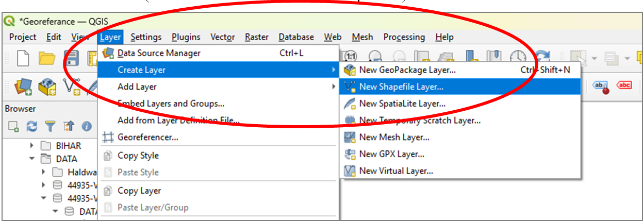Click Copy Layer in the Layer menu

click(x=218, y=191)
